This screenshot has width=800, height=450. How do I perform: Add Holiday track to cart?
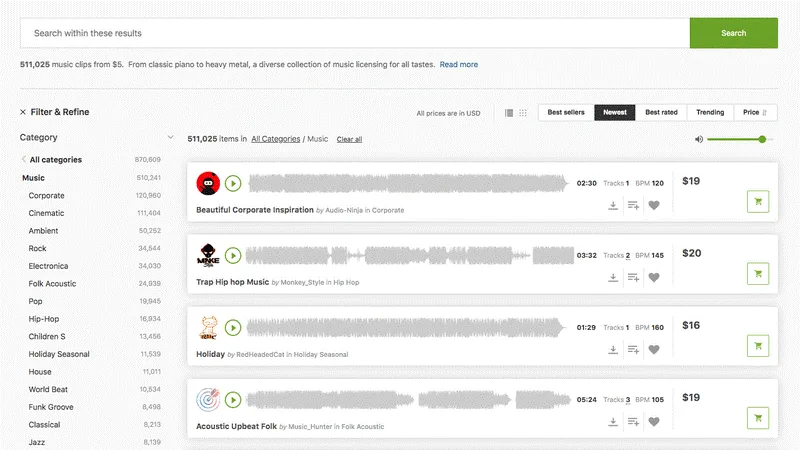pos(757,345)
